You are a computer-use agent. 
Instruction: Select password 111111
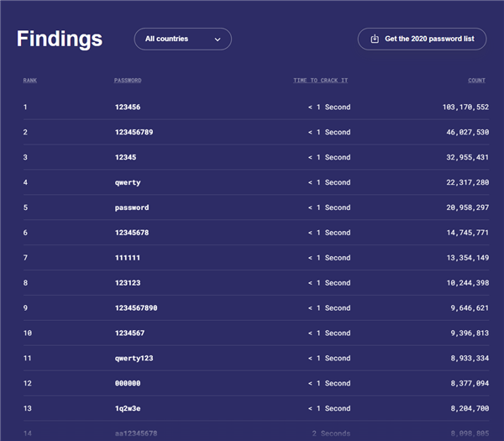tap(128, 258)
